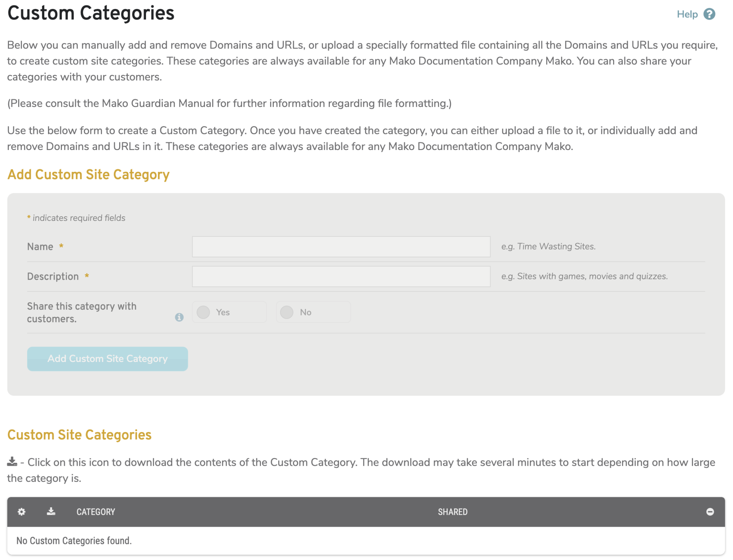Click inside the Description field

(341, 276)
